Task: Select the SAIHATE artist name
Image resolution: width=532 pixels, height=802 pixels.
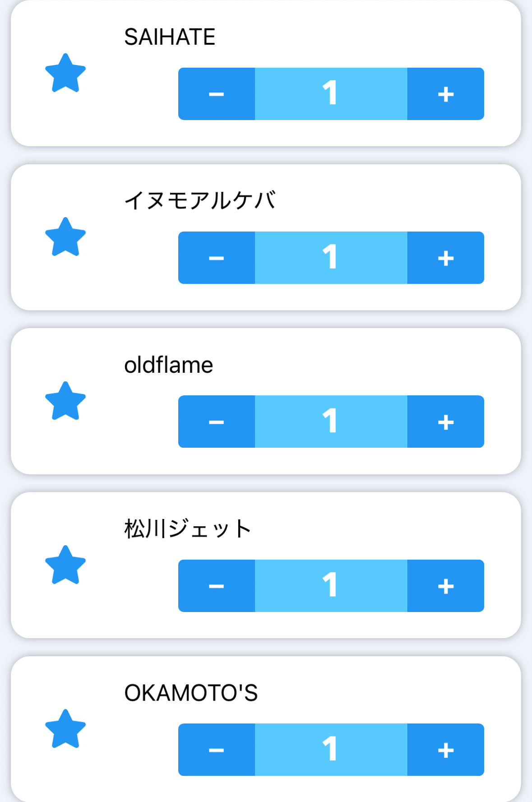Action: point(170,37)
